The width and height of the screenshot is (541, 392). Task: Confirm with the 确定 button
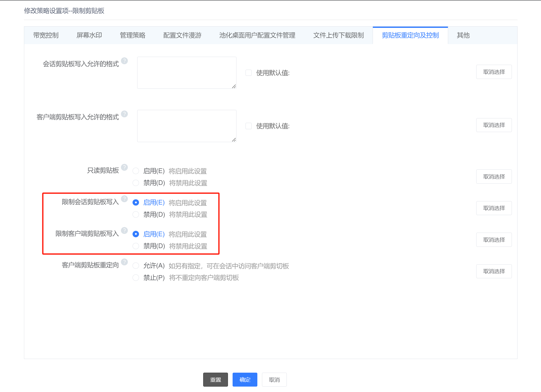click(245, 380)
